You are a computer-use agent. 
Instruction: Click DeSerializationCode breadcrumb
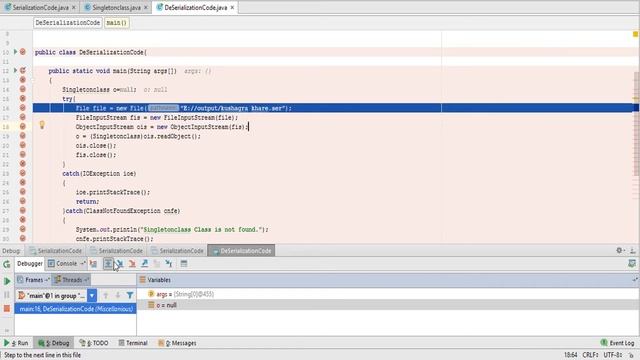[x=67, y=22]
